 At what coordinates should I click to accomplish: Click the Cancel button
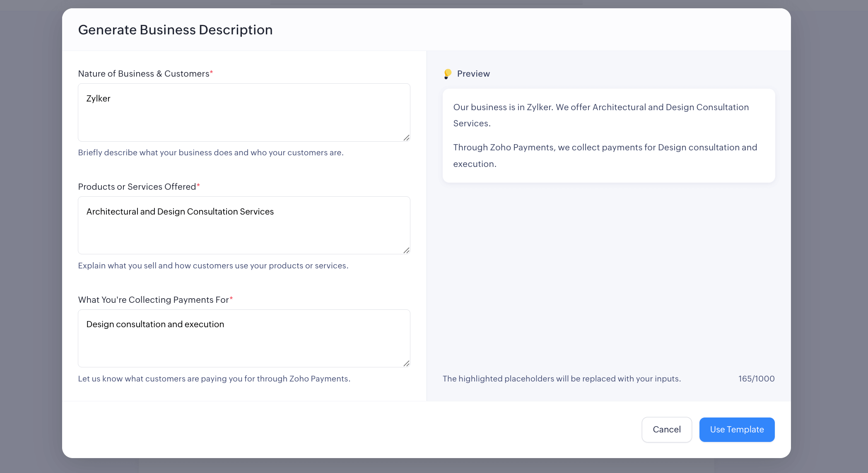pos(666,430)
